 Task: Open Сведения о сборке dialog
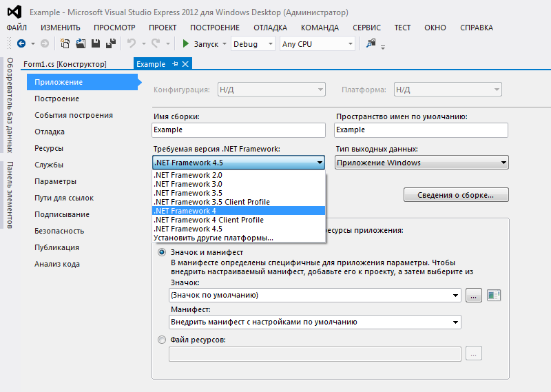[x=456, y=195]
